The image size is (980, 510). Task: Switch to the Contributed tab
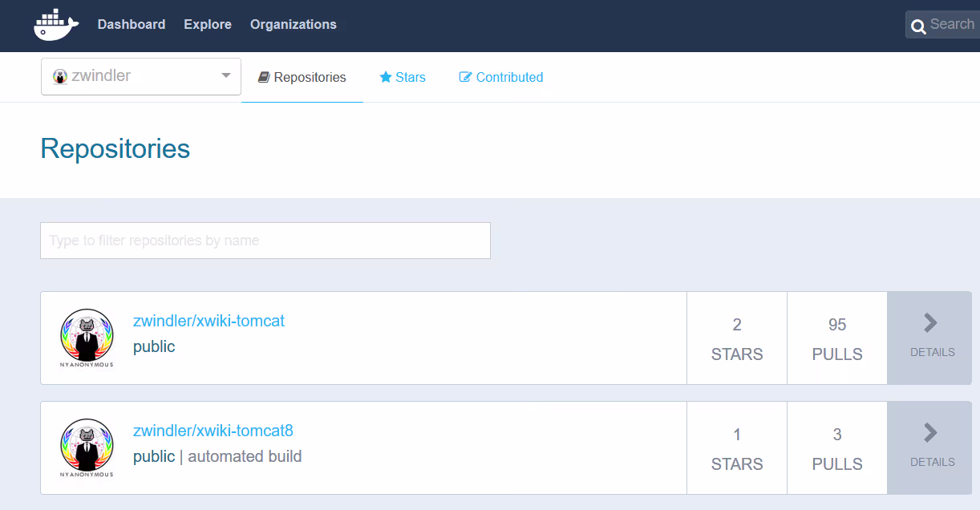[x=508, y=78]
